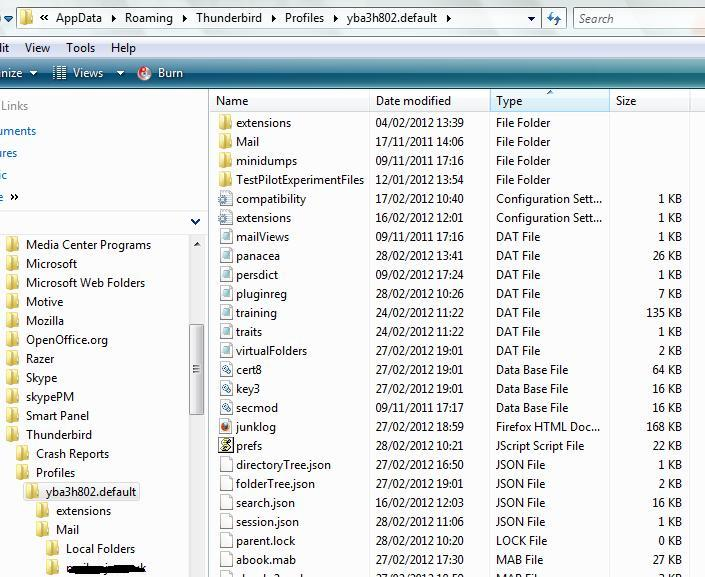Screen dimensions: 705x577
Task: Click the Skype folder icon in tree
Action: 13,377
